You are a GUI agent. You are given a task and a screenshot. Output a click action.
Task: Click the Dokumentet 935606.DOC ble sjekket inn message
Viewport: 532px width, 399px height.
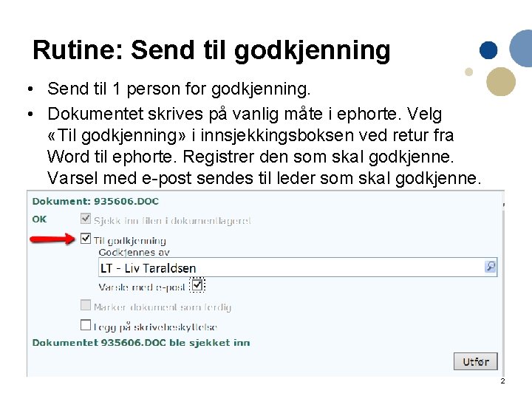coord(140,343)
